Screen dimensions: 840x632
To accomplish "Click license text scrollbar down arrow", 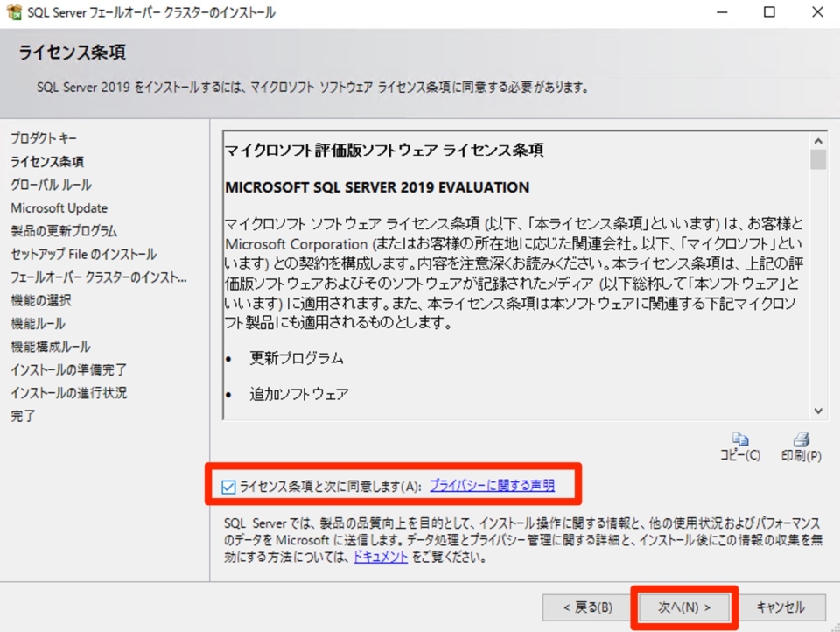I will (x=818, y=411).
